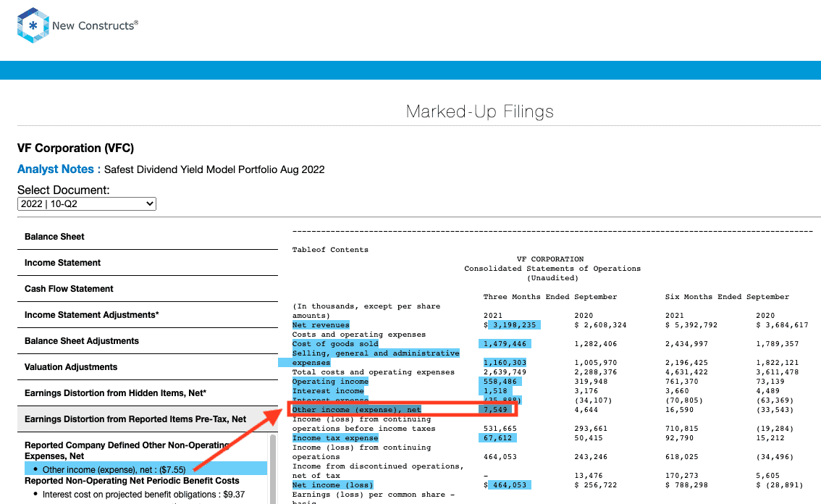Image resolution: width=821 pixels, height=504 pixels.
Task: Click highlighted value 558,486
Action: (x=500, y=382)
